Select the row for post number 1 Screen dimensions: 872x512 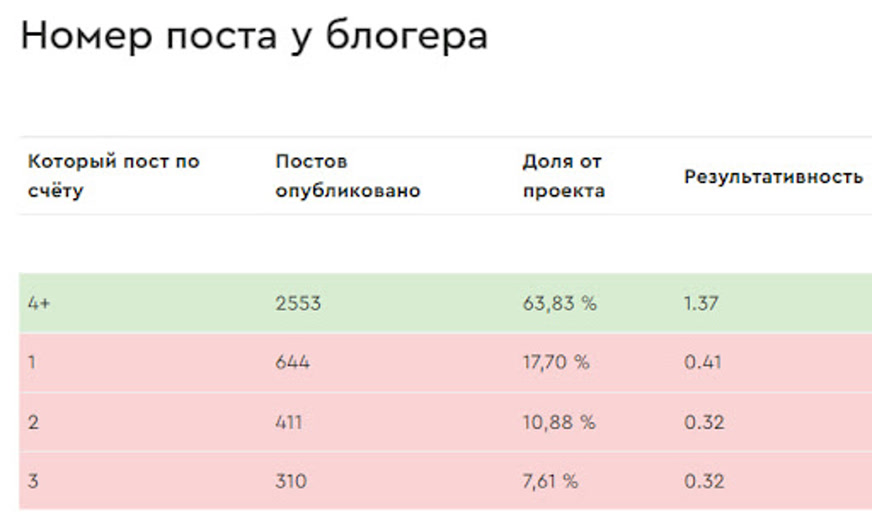(445, 362)
